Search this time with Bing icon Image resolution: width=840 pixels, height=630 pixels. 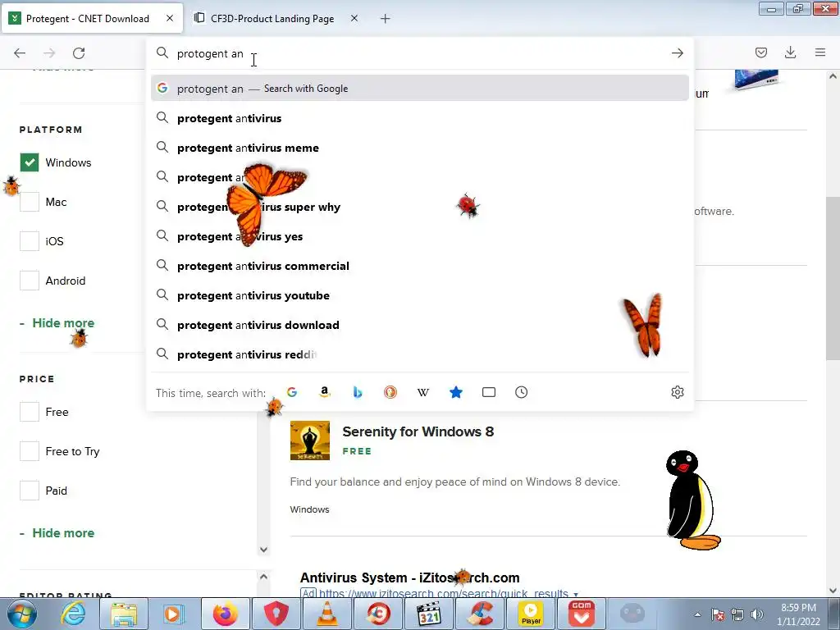tap(358, 392)
